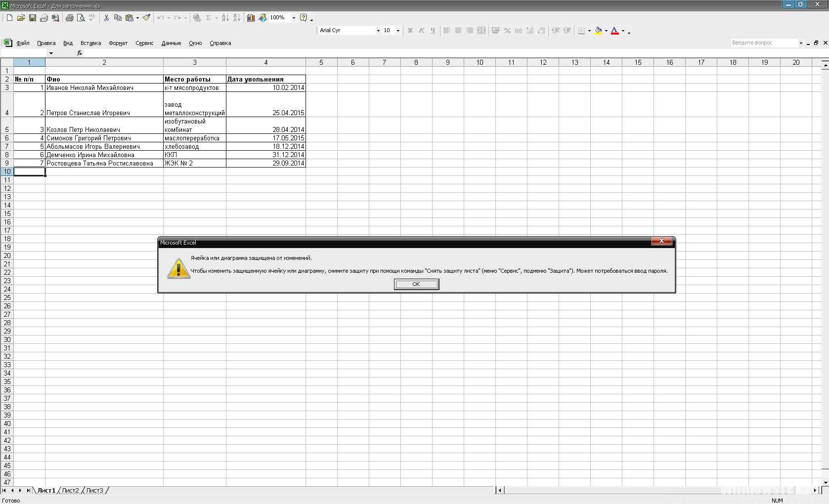Save the workbook using the floppy disk icon
Screen dimensions: 829x504
32,18
